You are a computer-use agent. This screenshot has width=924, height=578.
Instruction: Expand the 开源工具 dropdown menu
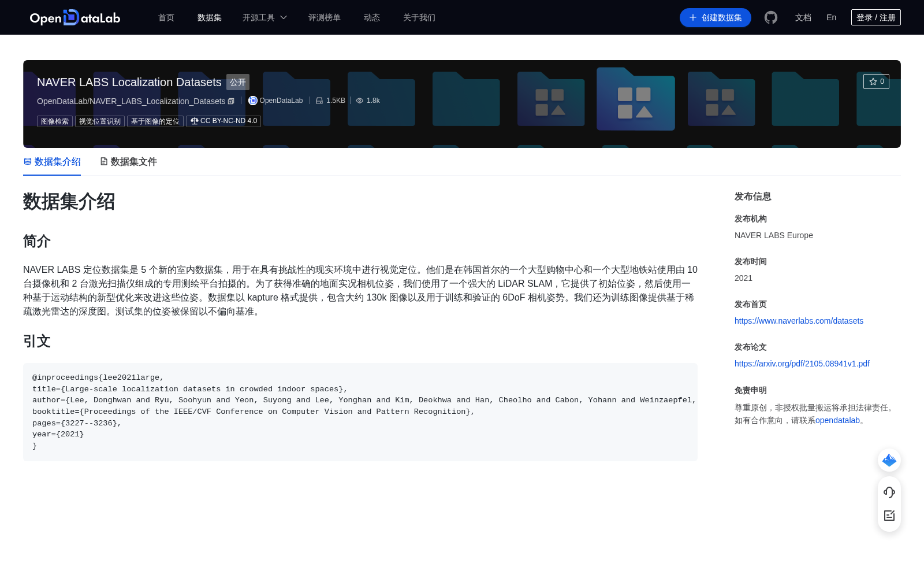point(264,17)
